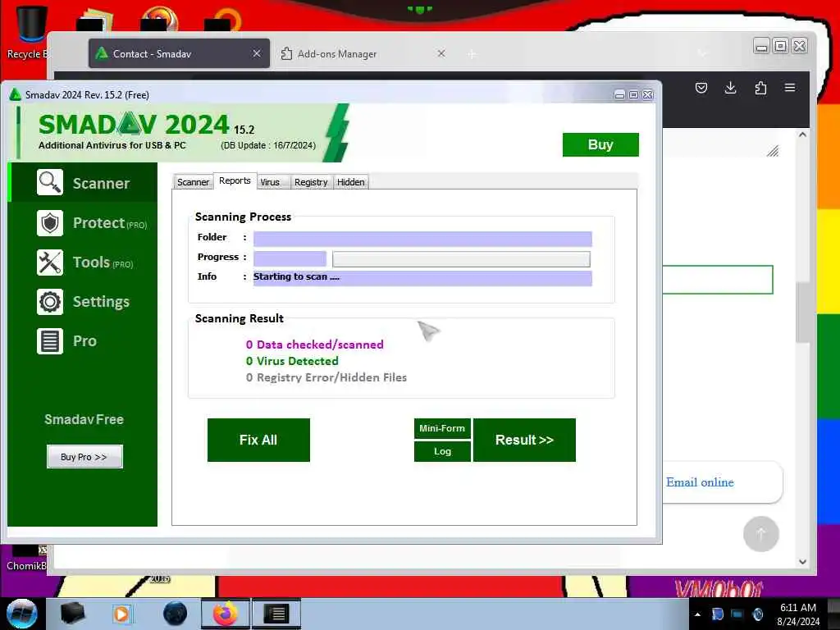Click the Buy Pro >> button
Image resolution: width=840 pixels, height=630 pixels.
[84, 457]
